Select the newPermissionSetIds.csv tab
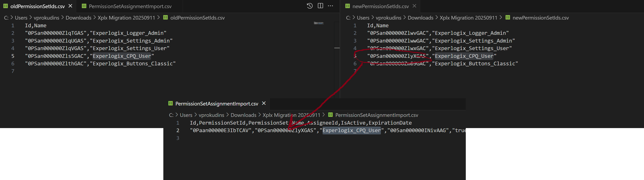 380,6
